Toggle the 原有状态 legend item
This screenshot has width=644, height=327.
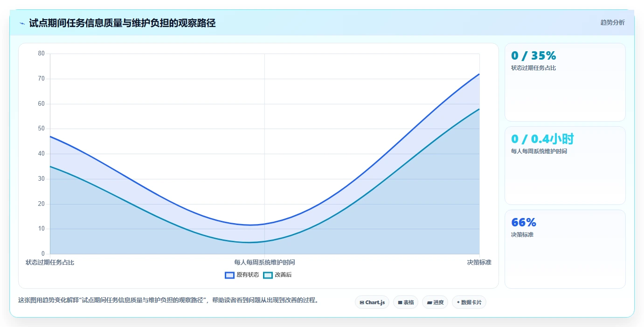pyautogui.click(x=242, y=275)
